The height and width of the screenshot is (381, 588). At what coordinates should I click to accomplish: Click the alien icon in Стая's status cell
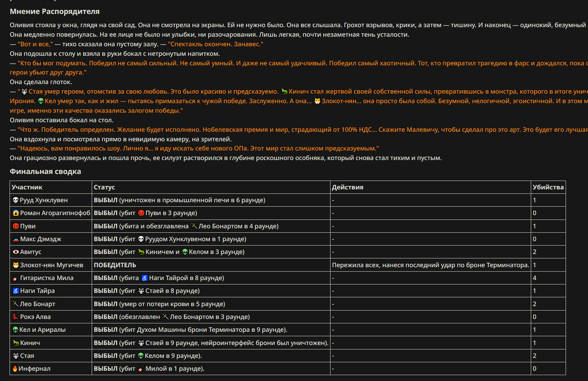click(x=141, y=356)
